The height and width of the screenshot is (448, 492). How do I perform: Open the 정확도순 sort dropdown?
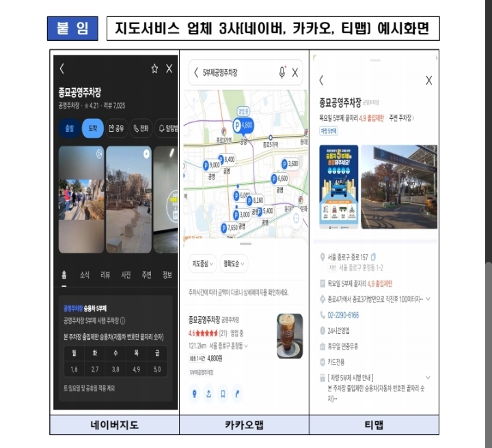point(234,264)
